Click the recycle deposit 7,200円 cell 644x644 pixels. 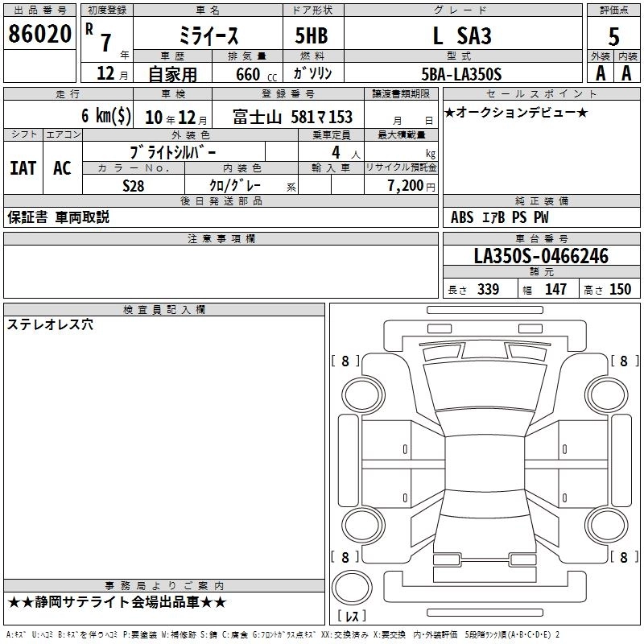[x=401, y=185]
